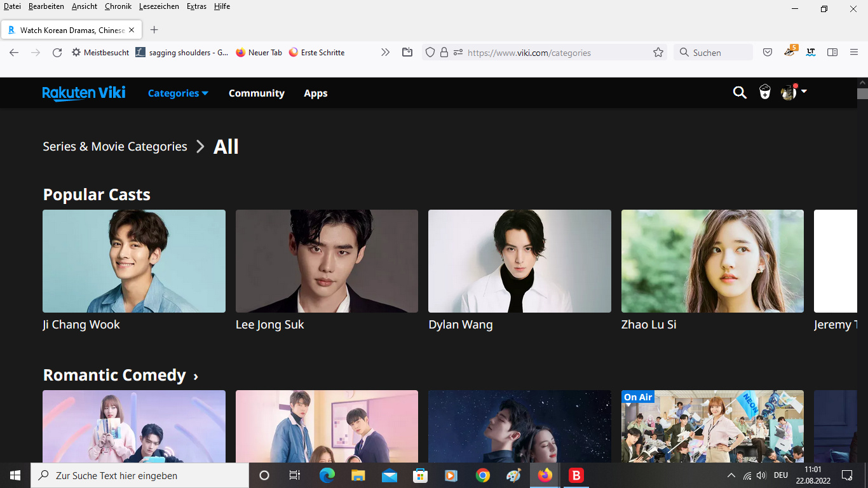Screen dimensions: 868x488
Task: Go to the Community page
Action: pyautogui.click(x=256, y=93)
